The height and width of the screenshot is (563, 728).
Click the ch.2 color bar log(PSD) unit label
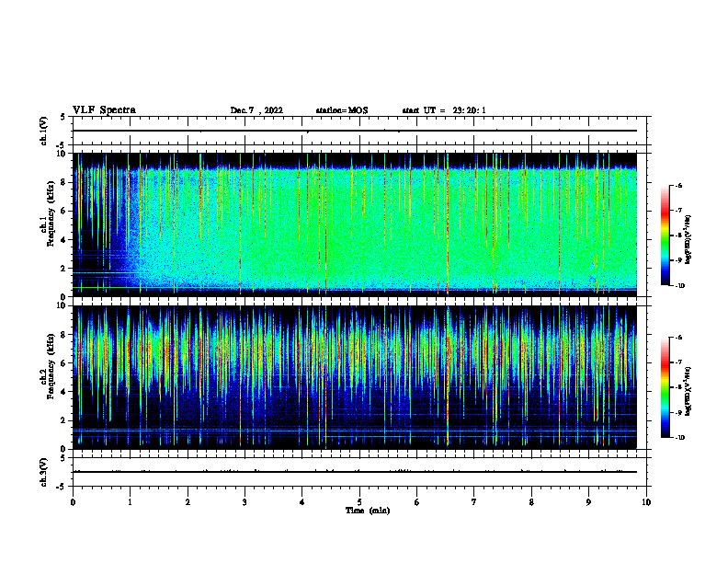point(688,392)
